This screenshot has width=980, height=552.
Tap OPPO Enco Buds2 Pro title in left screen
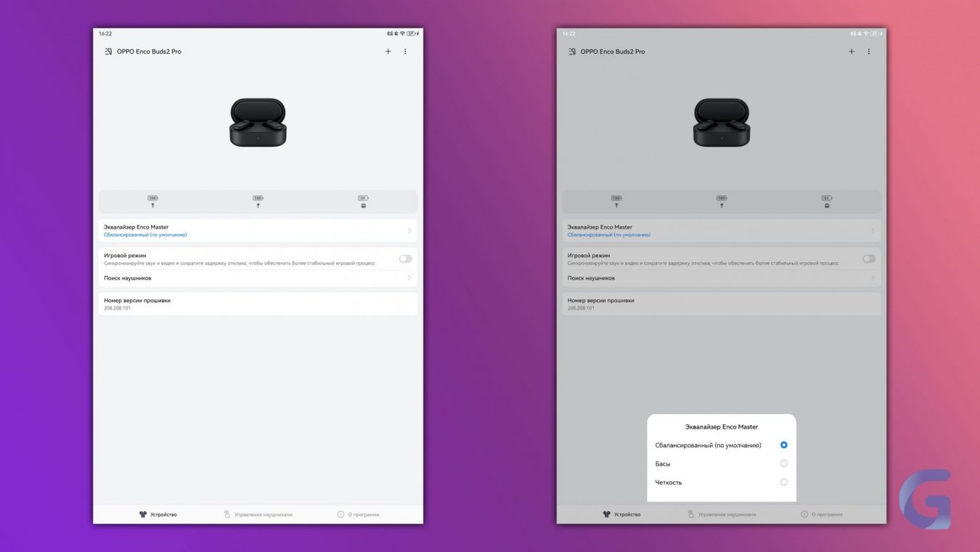point(149,52)
